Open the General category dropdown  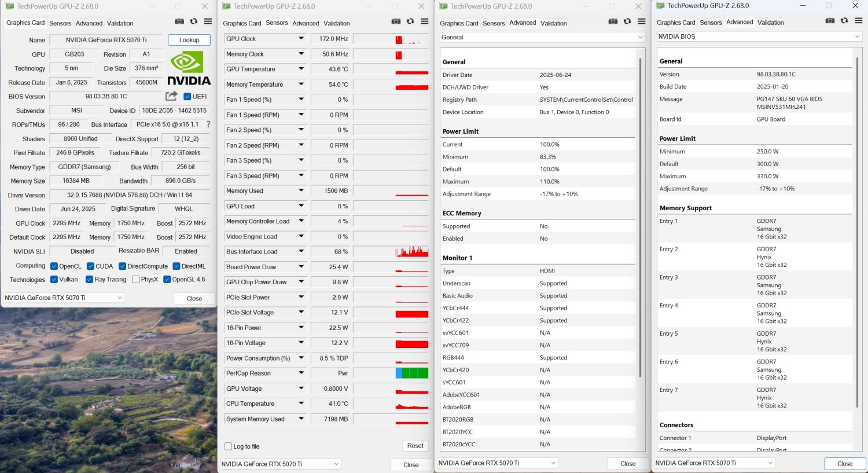point(542,37)
